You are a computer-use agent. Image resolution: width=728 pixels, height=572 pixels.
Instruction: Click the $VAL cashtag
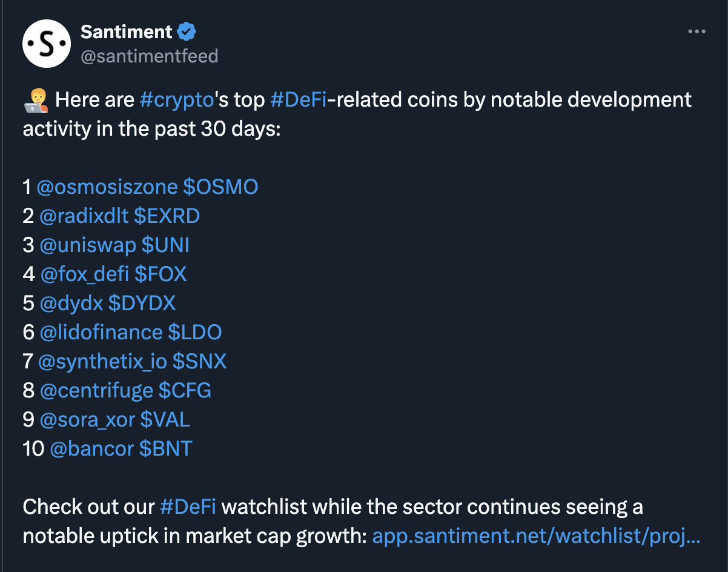pyautogui.click(x=165, y=420)
